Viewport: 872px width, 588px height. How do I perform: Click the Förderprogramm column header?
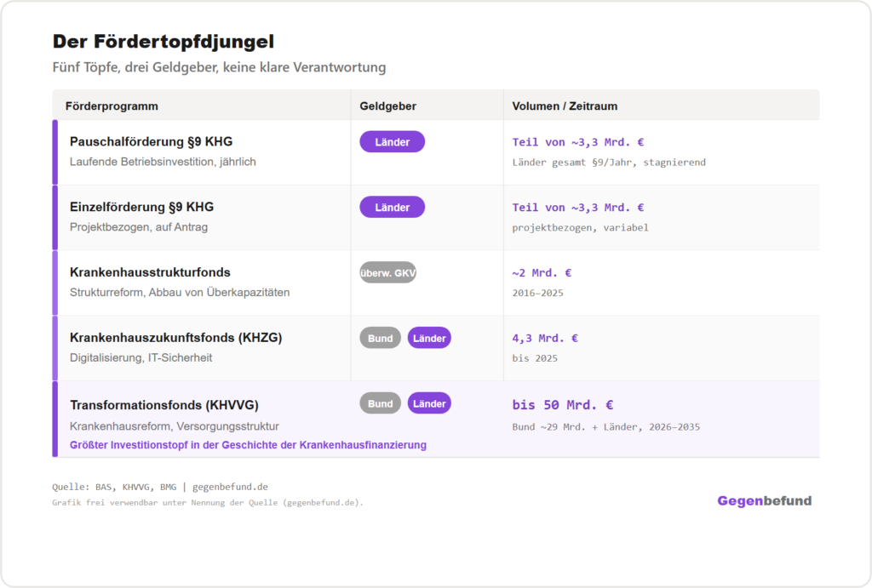click(x=112, y=106)
